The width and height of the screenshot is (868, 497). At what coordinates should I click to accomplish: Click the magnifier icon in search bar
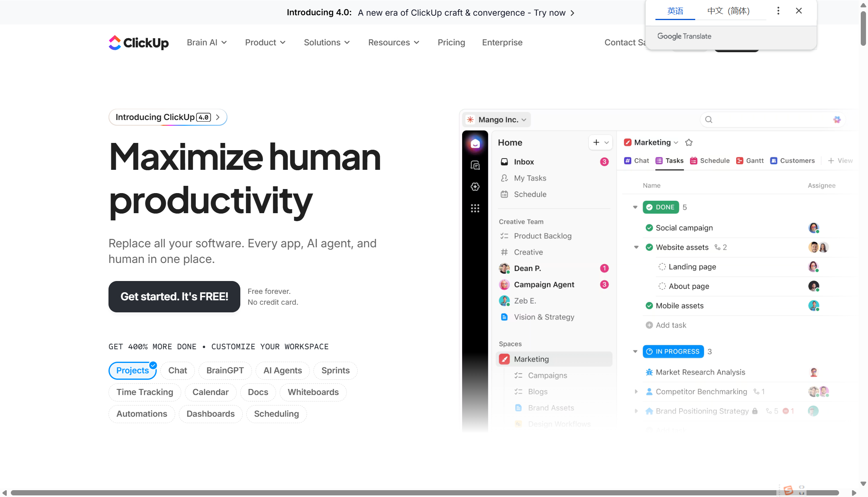tap(709, 120)
